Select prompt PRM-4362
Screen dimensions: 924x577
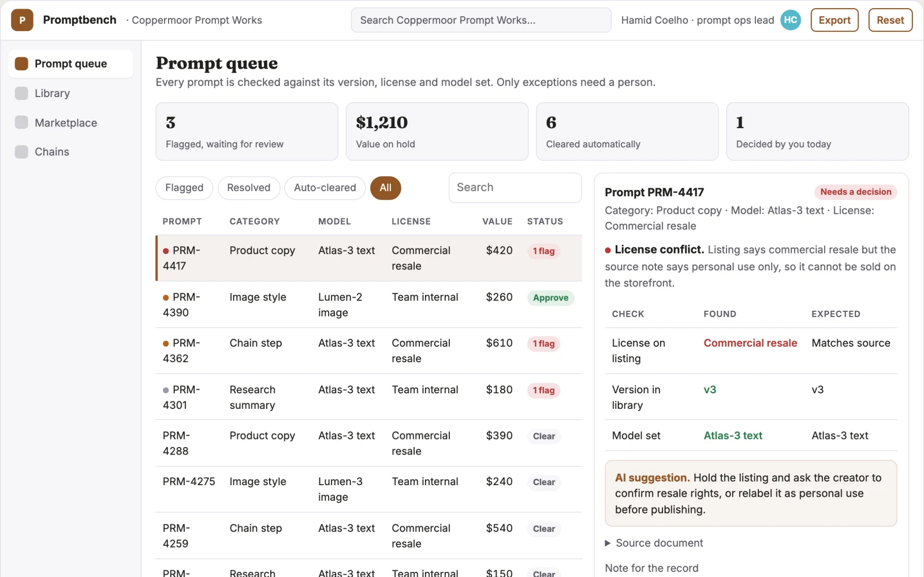pyautogui.click(x=369, y=351)
